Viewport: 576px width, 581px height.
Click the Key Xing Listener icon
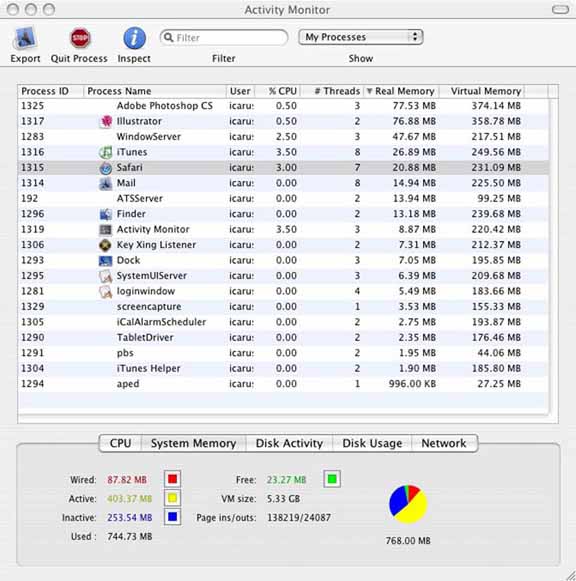[106, 245]
